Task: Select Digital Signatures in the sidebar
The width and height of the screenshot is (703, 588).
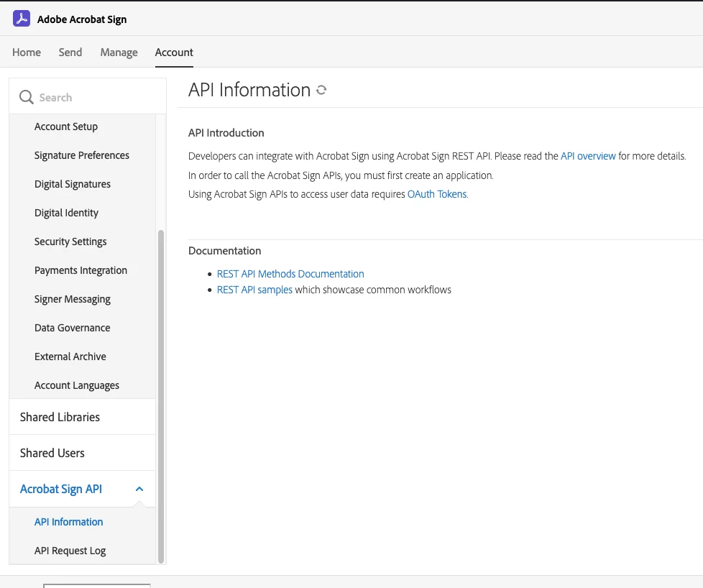Action: tap(73, 184)
